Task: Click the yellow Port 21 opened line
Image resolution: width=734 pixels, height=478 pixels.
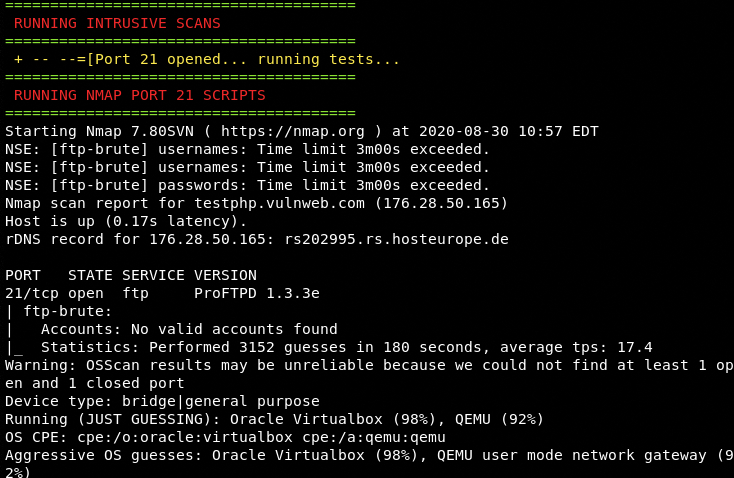Action: click(x=207, y=59)
